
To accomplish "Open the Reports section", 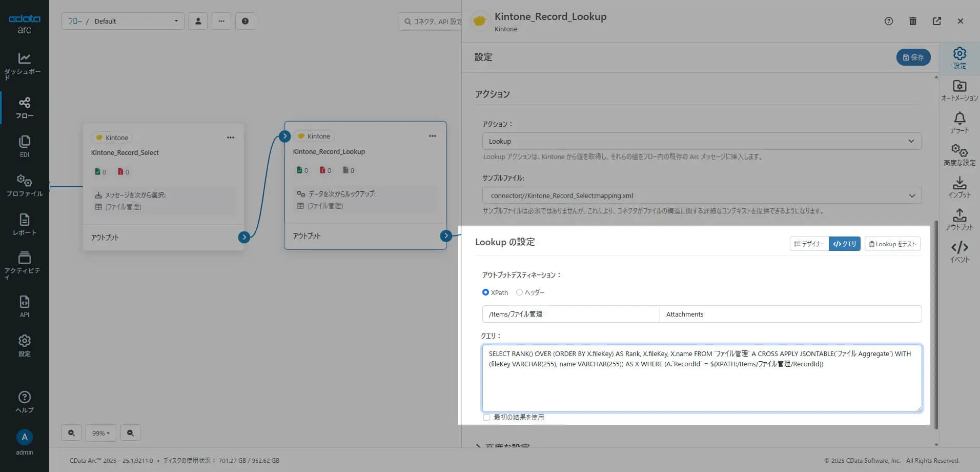I will pyautogui.click(x=24, y=225).
